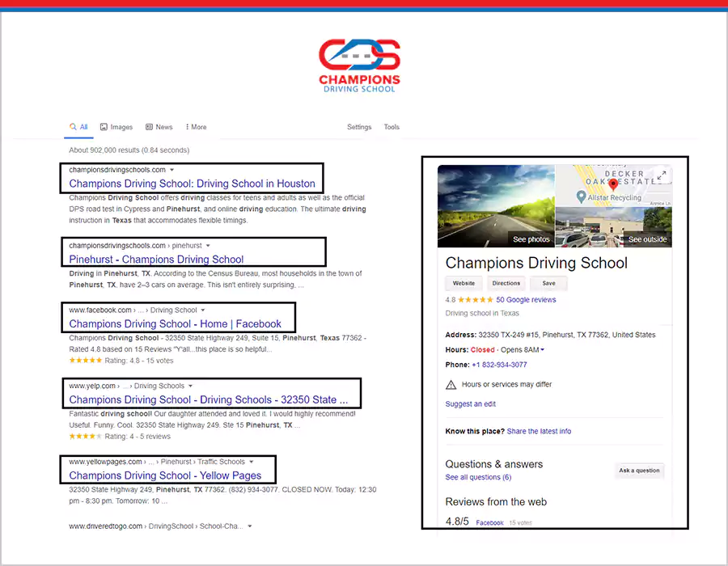728x566 pixels.
Task: Expand the map with the fullscreen arrows icon
Action: tap(662, 175)
